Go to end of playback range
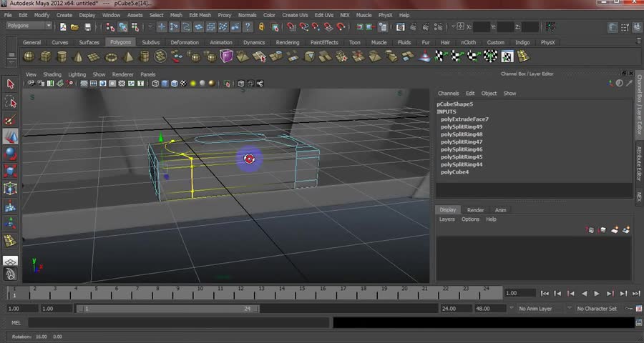 (x=636, y=294)
